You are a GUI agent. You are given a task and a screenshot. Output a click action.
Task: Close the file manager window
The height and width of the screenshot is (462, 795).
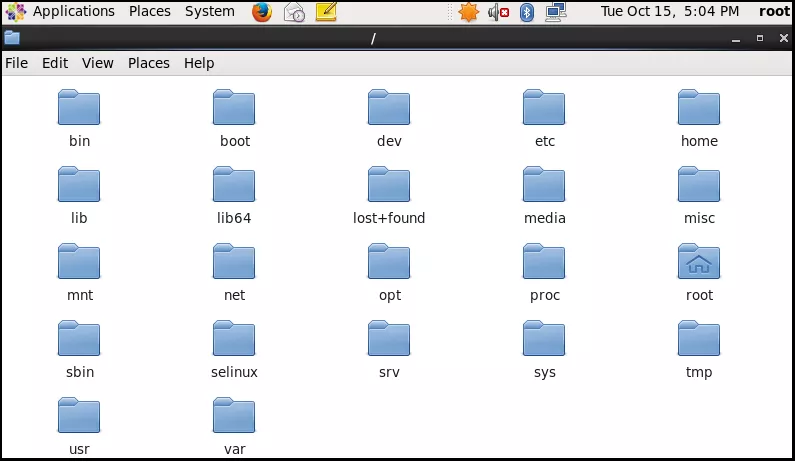783,38
